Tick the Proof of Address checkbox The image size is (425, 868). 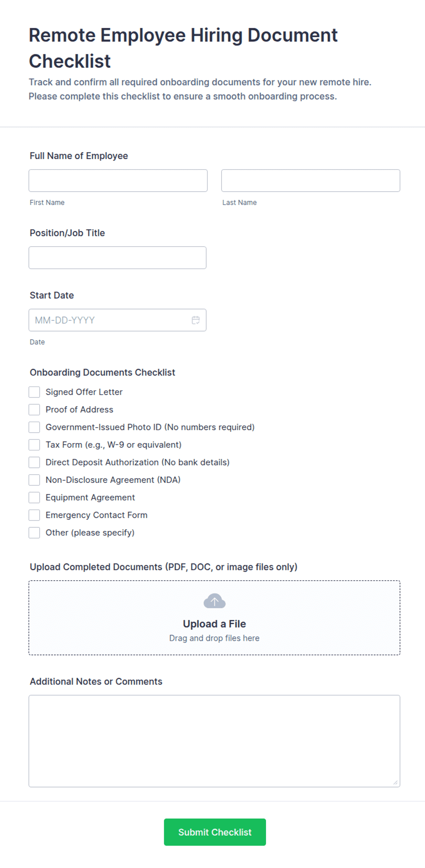(34, 409)
